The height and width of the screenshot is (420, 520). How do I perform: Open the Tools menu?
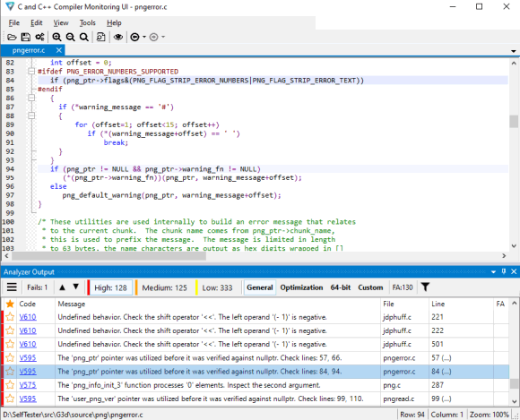(x=88, y=23)
